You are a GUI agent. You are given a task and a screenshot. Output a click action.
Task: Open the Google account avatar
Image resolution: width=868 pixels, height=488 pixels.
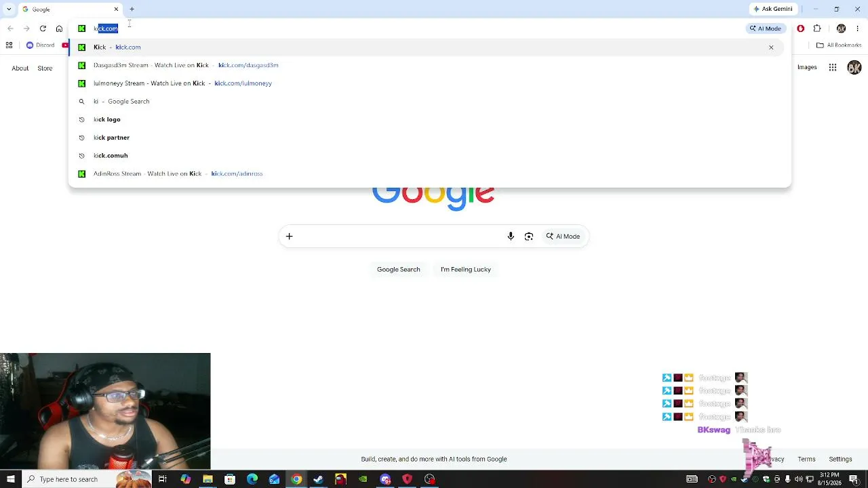[x=854, y=67]
